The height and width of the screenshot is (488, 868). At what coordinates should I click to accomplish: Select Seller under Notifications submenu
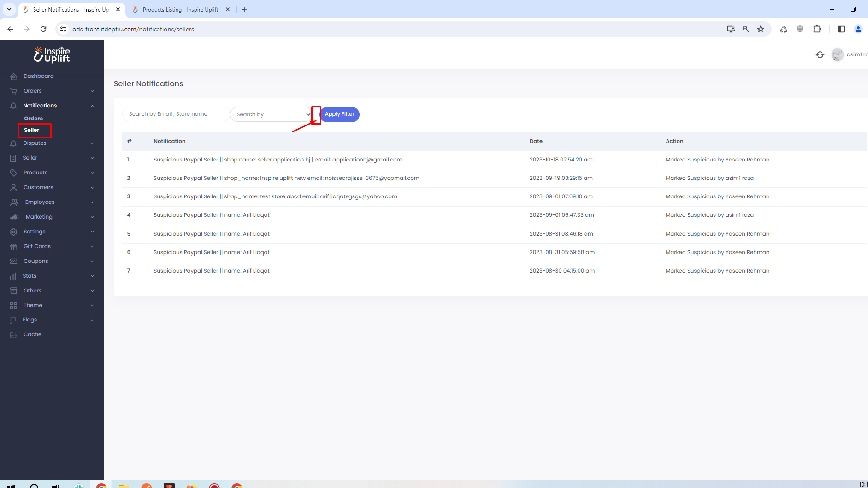click(32, 130)
